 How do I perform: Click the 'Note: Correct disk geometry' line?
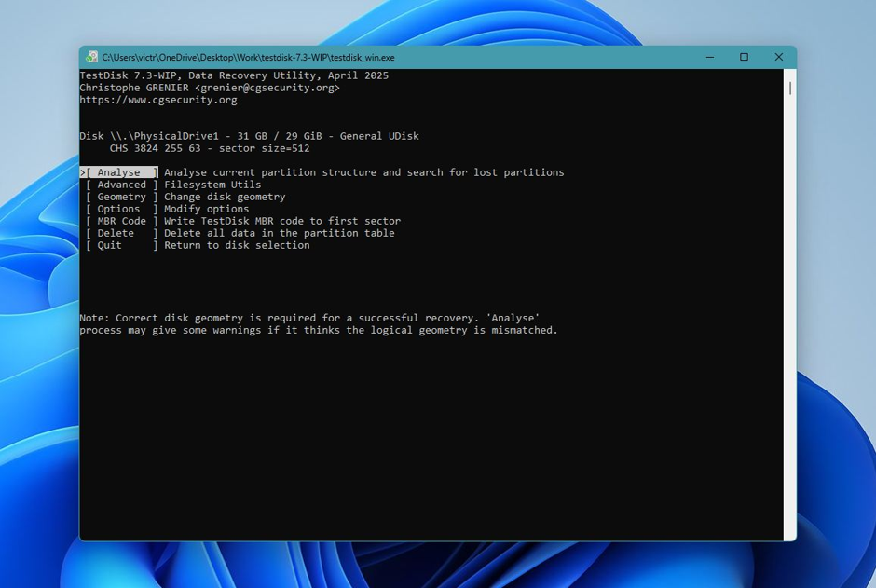(309, 319)
